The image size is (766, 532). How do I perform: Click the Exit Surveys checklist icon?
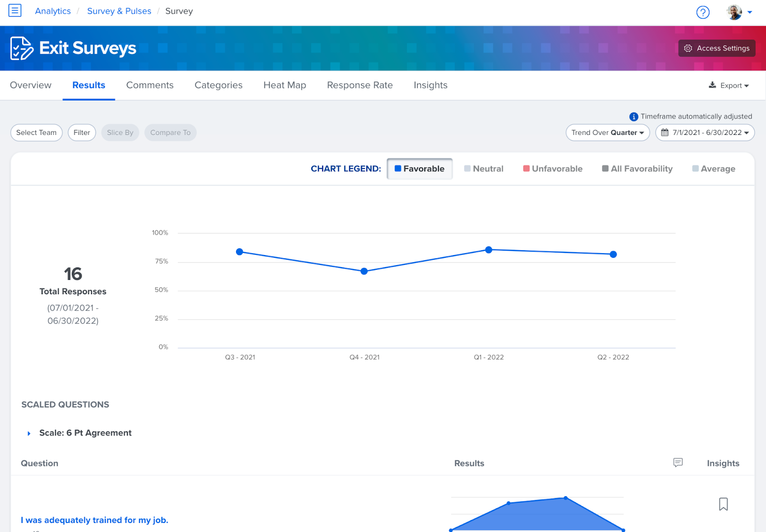click(22, 48)
